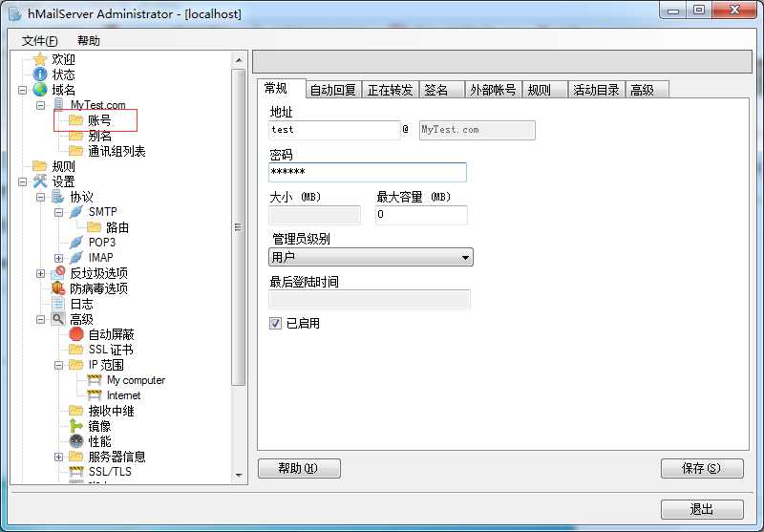Click the green signpost icon beside 镜像

76,426
